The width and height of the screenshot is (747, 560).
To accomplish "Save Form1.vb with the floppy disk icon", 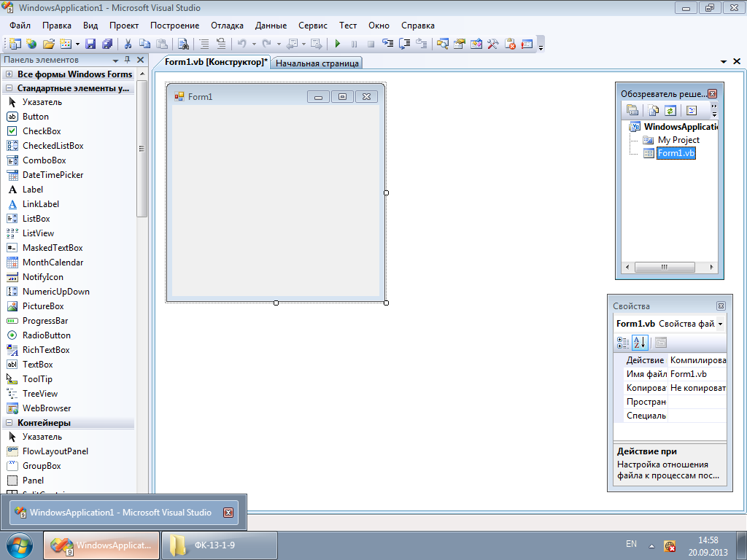I will [x=90, y=44].
